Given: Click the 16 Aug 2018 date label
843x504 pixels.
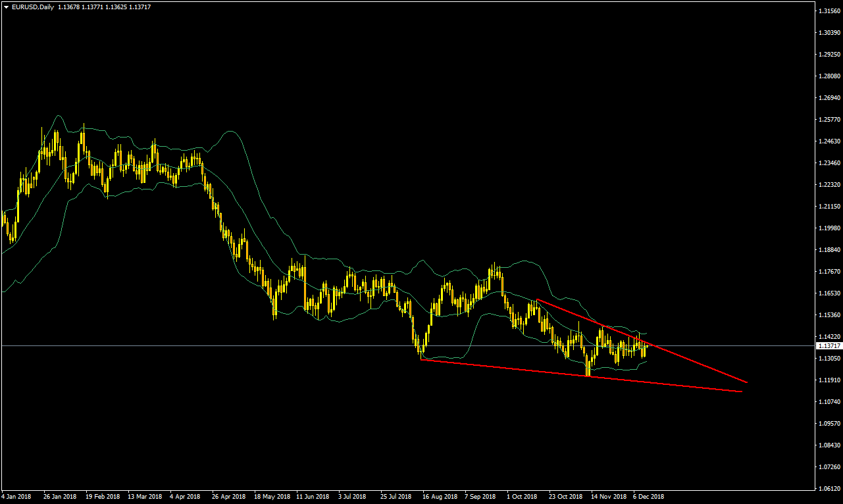Looking at the screenshot, I should click(438, 497).
